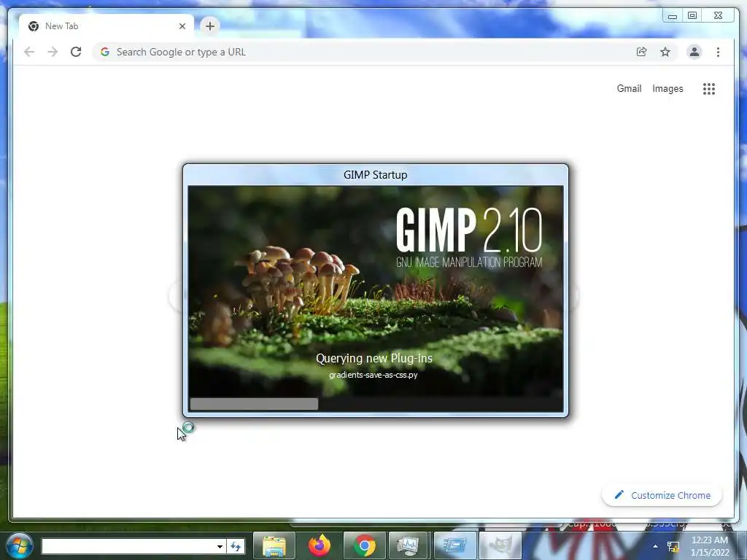
Task: Launch Firefox from the taskbar
Action: (x=320, y=545)
